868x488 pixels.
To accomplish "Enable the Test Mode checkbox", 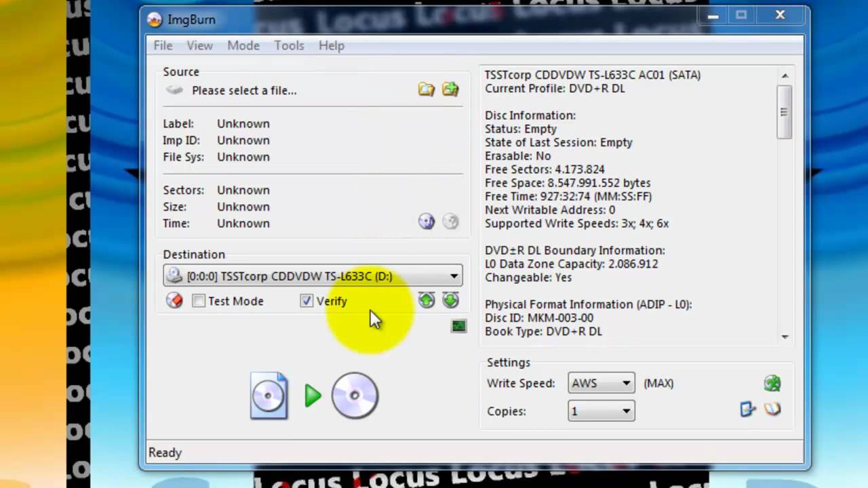I will coord(199,301).
